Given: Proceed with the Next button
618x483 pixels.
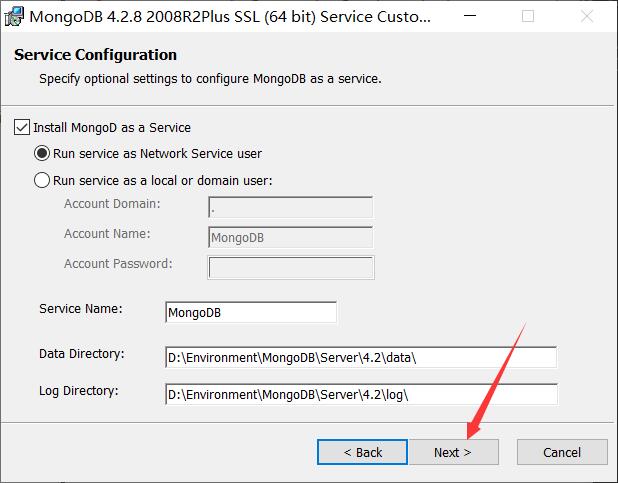Looking at the screenshot, I should pos(454,452).
